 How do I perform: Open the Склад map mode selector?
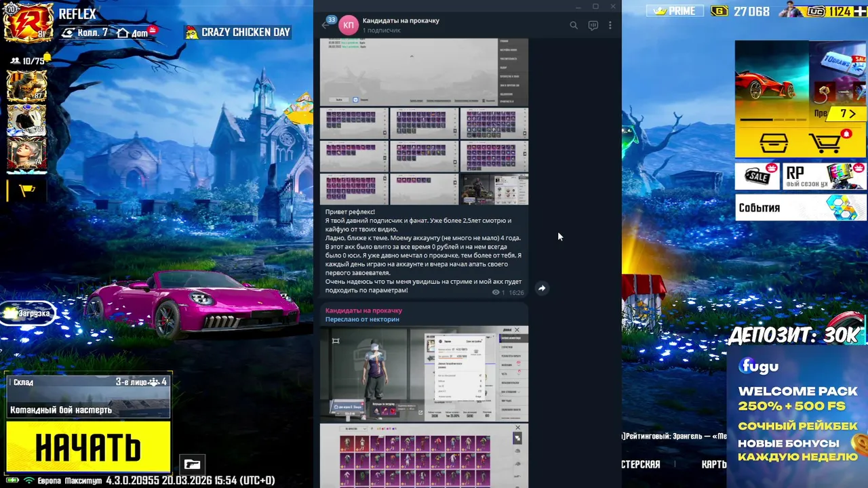tap(88, 396)
